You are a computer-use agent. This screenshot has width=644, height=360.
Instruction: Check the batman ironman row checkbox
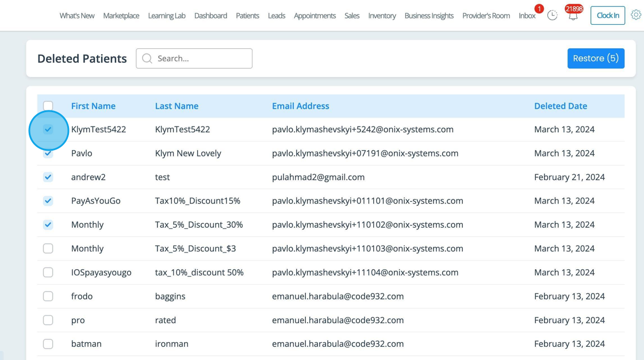point(48,344)
